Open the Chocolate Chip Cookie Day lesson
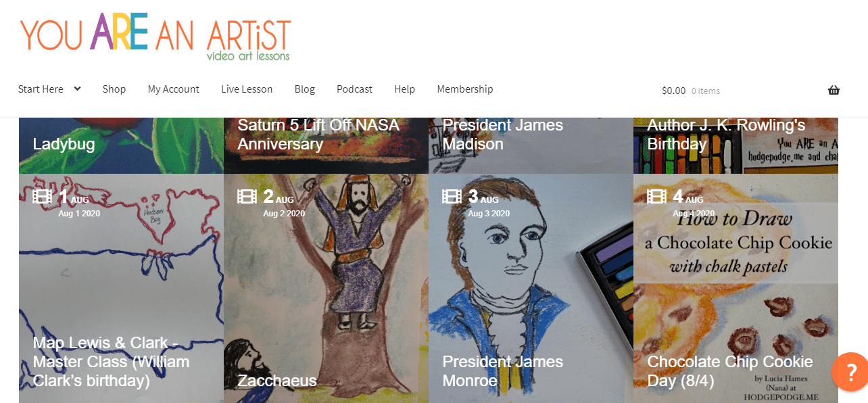The height and width of the screenshot is (403, 868). 736,289
